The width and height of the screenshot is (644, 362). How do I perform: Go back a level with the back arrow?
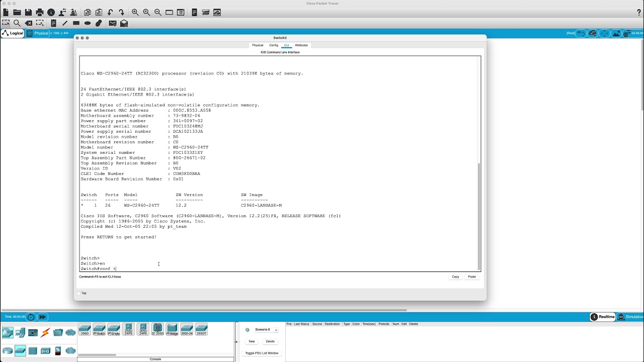pos(581,33)
